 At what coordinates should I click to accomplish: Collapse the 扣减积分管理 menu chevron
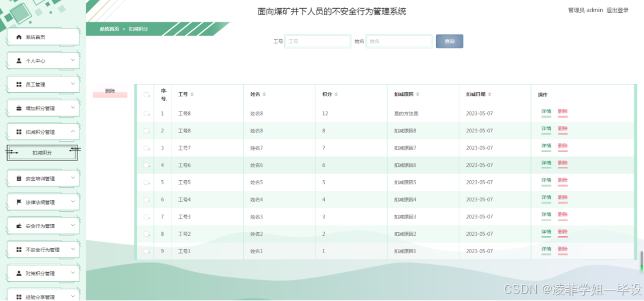coord(73,132)
